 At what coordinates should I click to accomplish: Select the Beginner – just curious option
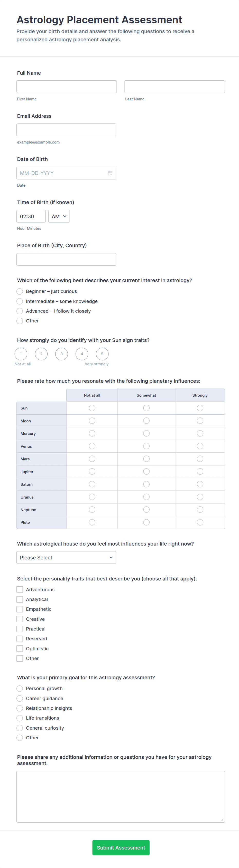point(20,291)
